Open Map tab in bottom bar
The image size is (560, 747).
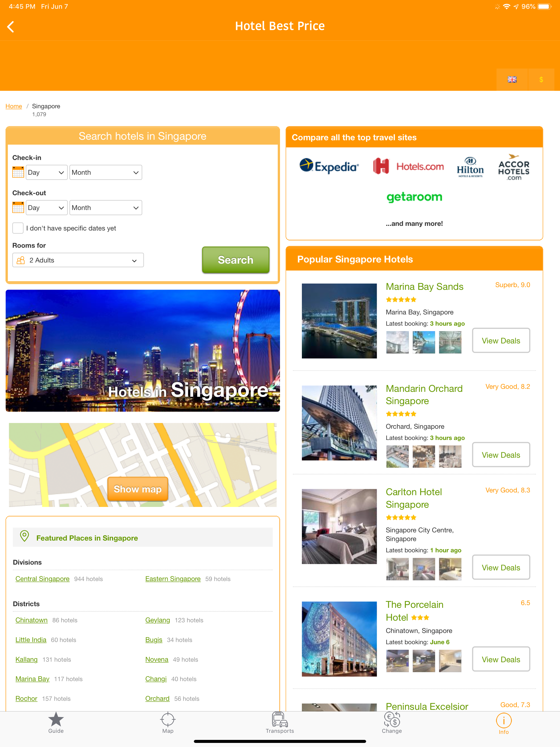coord(168,723)
